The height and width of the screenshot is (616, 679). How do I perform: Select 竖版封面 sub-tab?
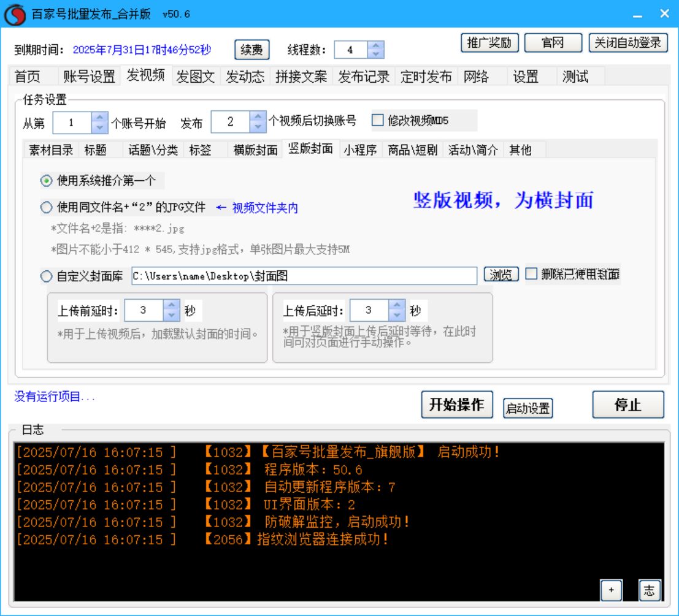[x=310, y=148]
